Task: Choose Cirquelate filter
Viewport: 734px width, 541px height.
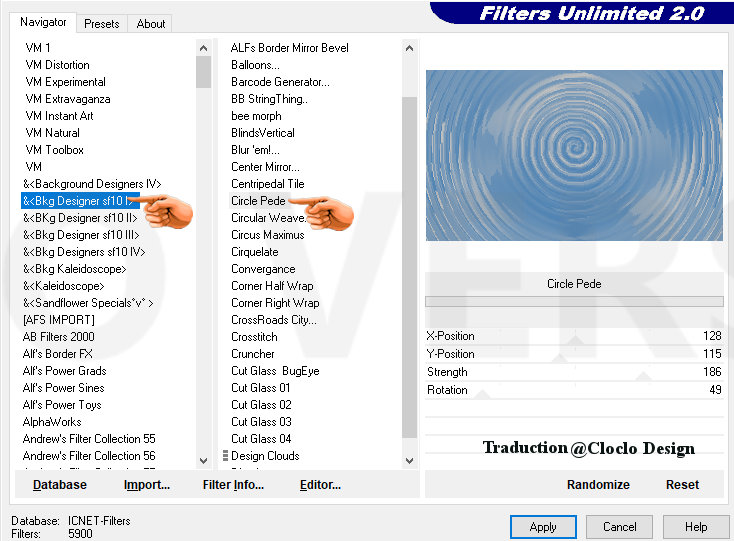Action: click(255, 252)
